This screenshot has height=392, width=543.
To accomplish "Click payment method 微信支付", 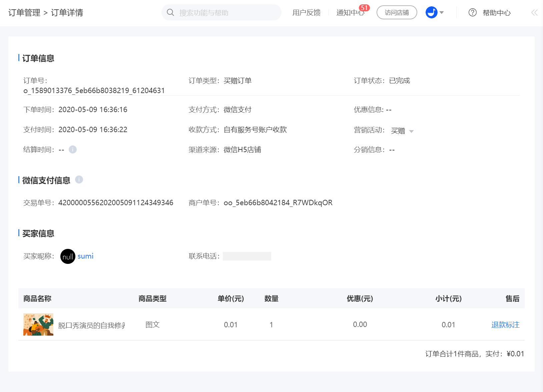I will 237,110.
